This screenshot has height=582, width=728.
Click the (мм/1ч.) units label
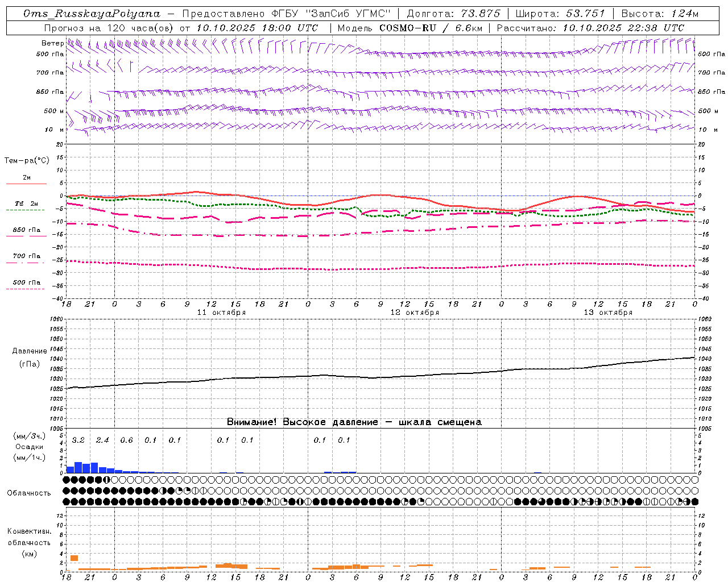pos(30,458)
